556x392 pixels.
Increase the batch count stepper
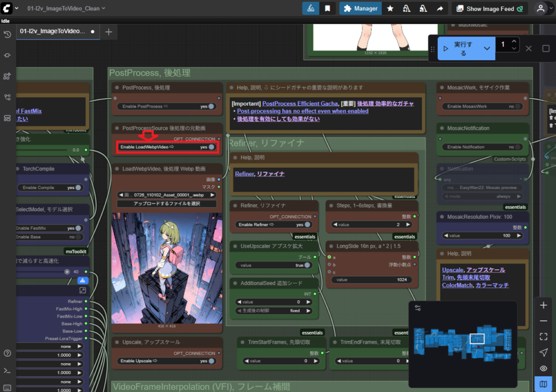pyautogui.click(x=514, y=41)
